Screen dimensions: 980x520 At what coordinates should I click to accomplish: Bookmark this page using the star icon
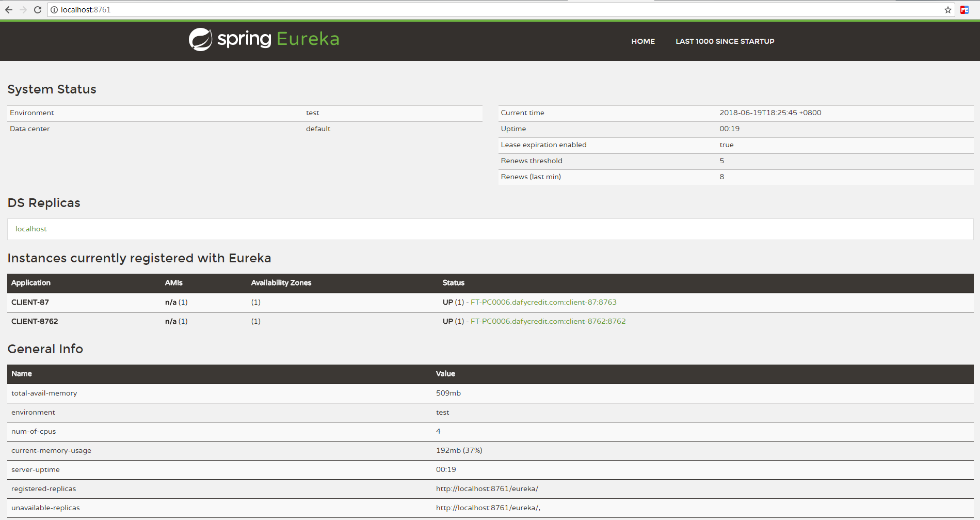pos(947,9)
